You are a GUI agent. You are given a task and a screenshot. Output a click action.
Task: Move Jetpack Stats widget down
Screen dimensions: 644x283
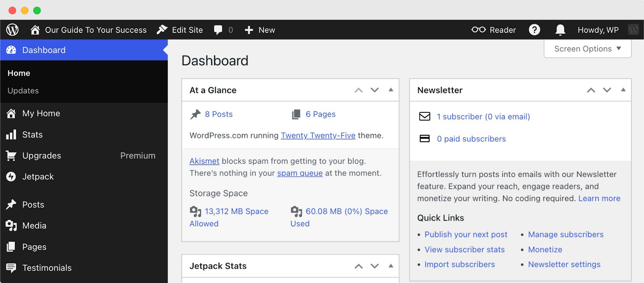point(375,266)
